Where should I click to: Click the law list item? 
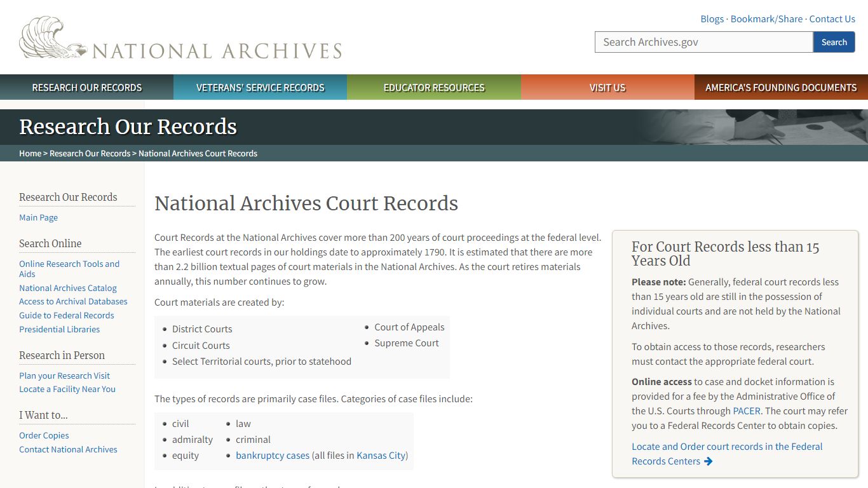click(243, 424)
